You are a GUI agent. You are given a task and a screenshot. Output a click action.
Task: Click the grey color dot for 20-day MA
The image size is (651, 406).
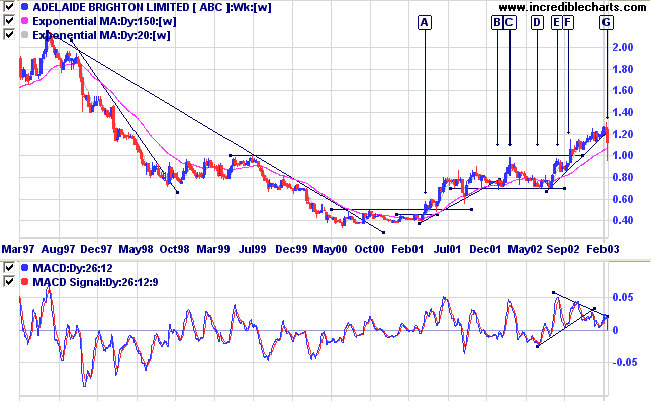click(24, 35)
